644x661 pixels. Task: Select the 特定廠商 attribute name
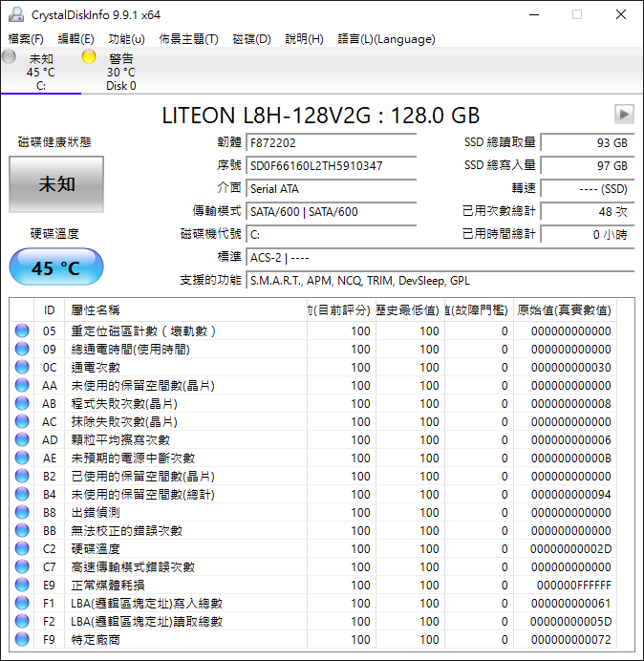tap(96, 639)
